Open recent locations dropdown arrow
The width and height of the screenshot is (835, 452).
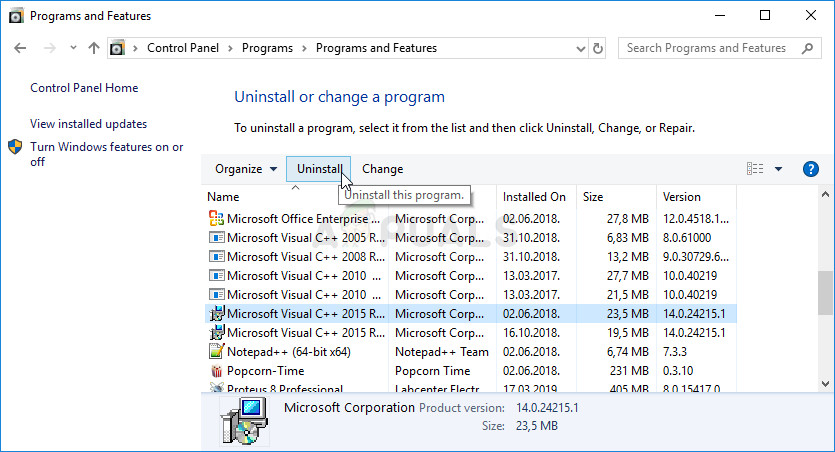(x=73, y=48)
